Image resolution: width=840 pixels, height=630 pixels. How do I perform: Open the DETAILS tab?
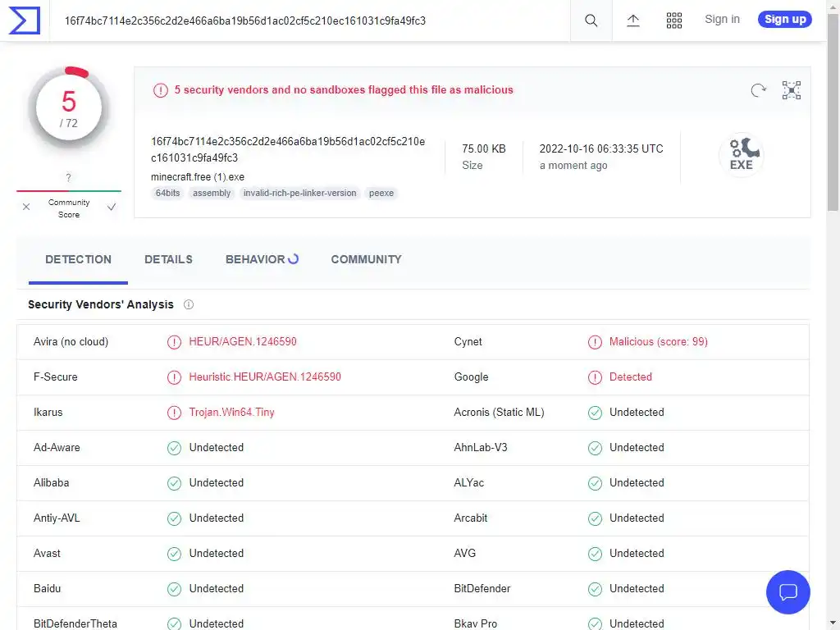[168, 259]
